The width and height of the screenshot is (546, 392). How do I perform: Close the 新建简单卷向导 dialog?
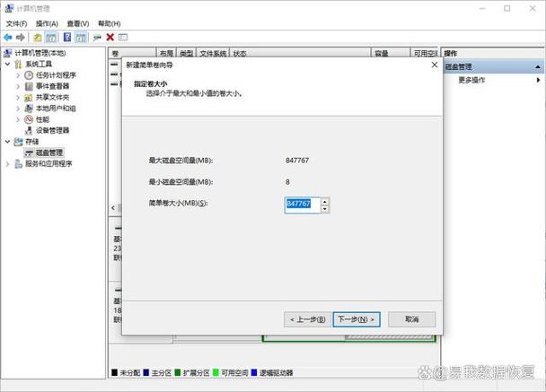tap(435, 65)
